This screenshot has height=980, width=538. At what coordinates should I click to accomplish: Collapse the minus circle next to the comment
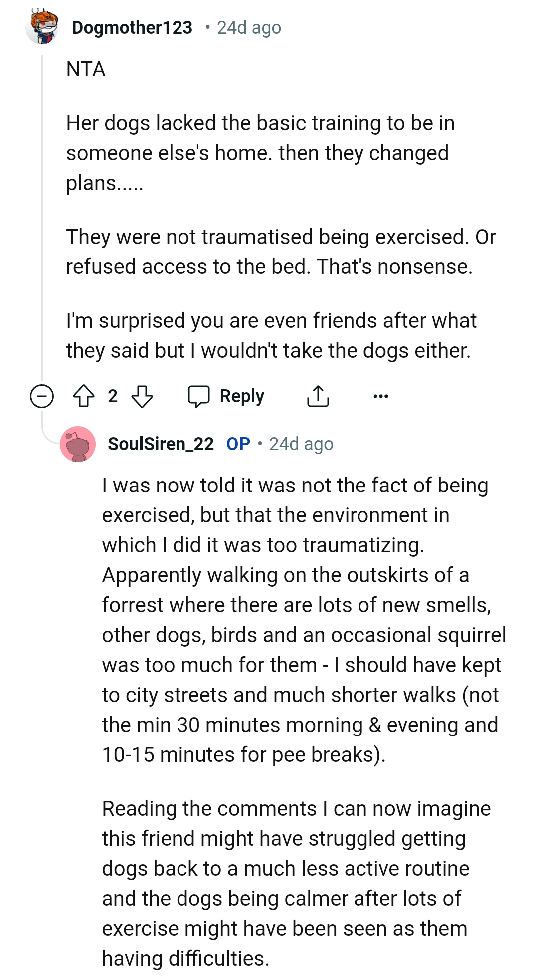[x=42, y=396]
